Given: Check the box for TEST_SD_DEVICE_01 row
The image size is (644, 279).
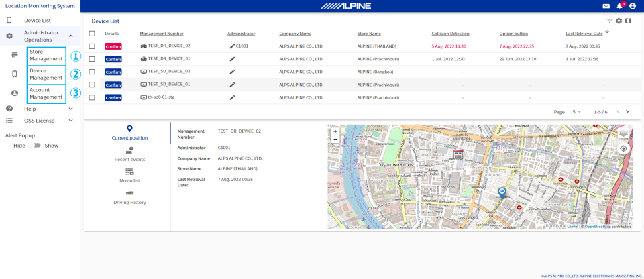Looking at the screenshot, I should click(92, 85).
